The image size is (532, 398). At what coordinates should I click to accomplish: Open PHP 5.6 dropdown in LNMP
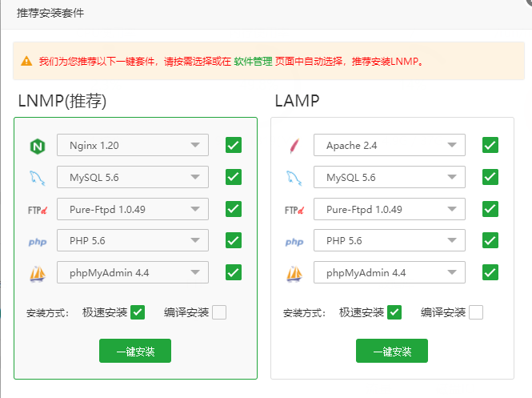133,240
